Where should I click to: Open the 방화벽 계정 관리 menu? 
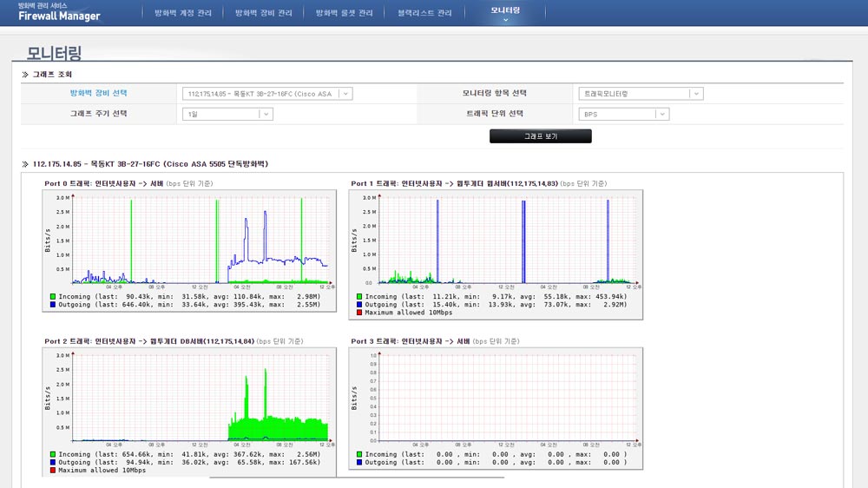[182, 13]
